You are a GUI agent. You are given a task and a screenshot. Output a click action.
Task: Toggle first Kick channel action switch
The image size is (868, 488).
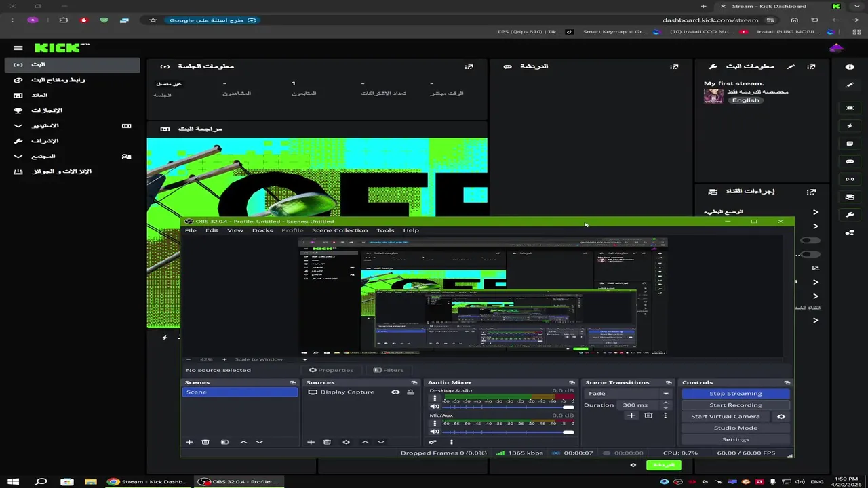[810, 241]
